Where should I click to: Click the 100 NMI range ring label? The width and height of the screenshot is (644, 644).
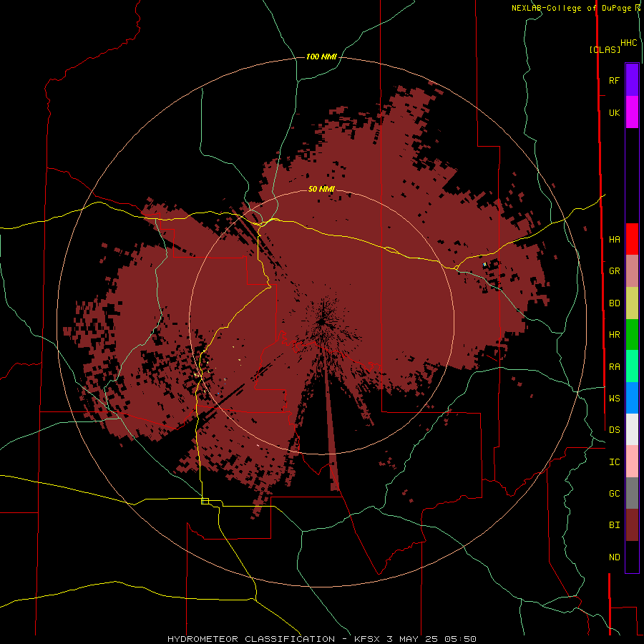tap(321, 57)
